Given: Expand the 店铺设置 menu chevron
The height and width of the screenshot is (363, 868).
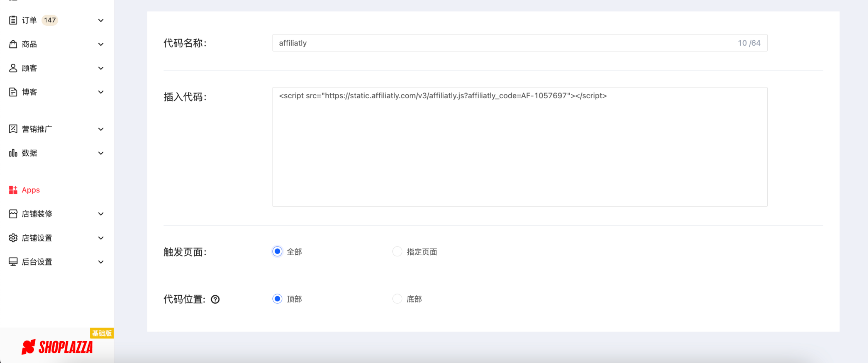Looking at the screenshot, I should pyautogui.click(x=101, y=238).
